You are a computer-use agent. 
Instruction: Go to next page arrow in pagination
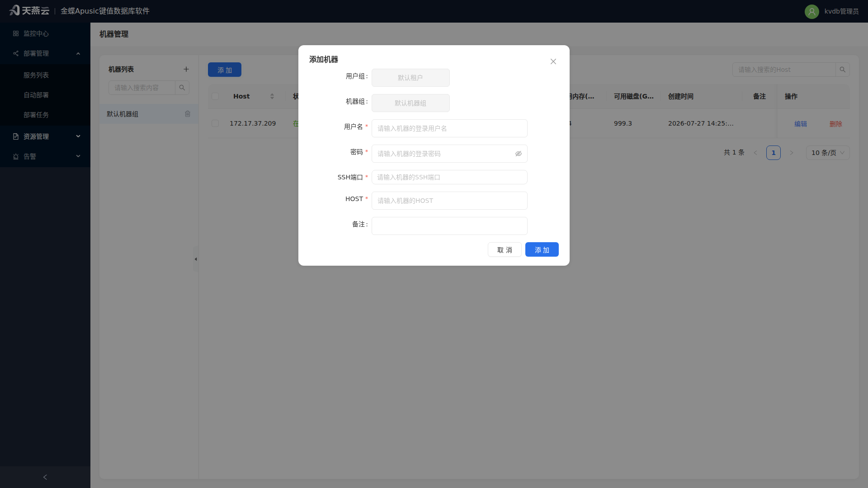[792, 153]
